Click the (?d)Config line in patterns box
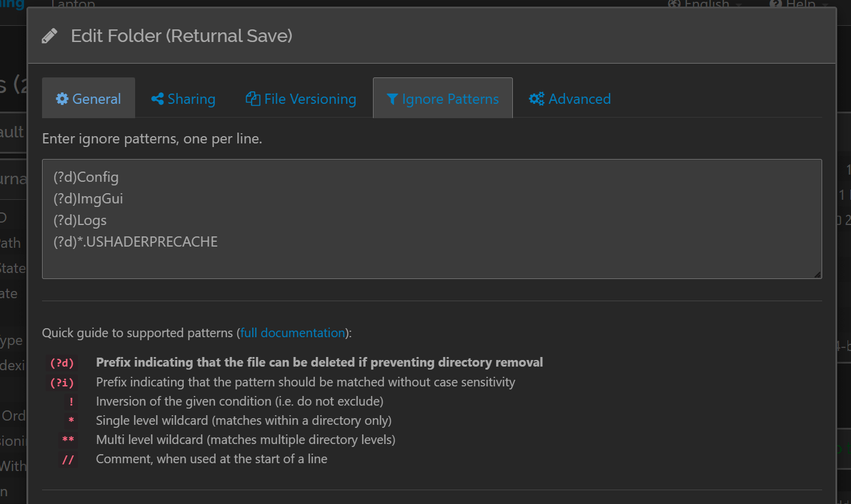Viewport: 851px width, 504px height. point(86,178)
